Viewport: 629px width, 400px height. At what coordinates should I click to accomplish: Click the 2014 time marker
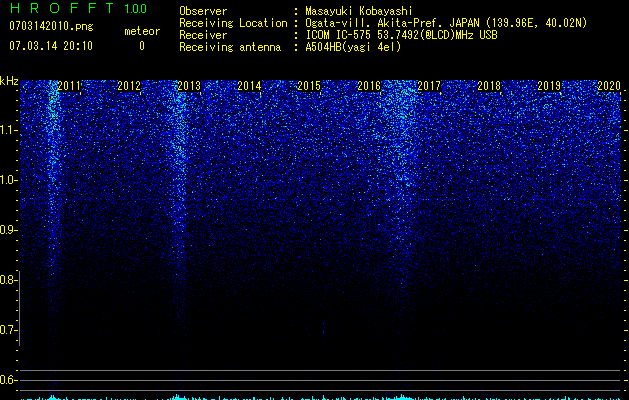tap(249, 86)
